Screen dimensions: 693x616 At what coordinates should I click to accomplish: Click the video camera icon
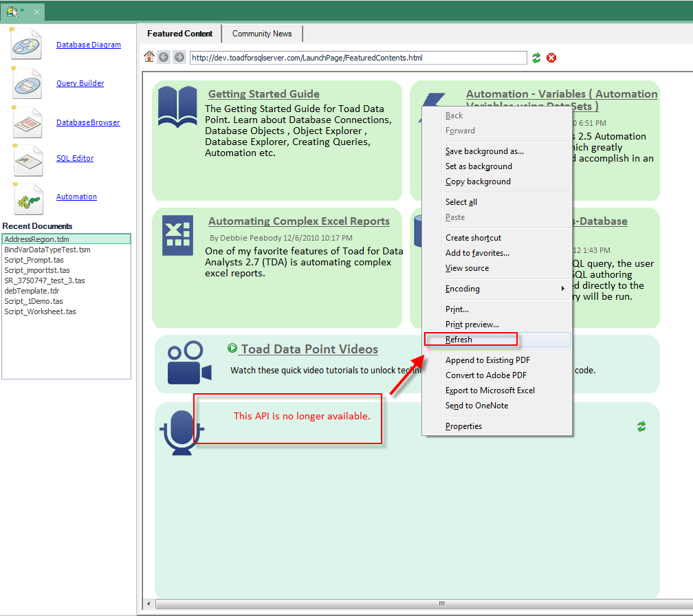[x=190, y=362]
